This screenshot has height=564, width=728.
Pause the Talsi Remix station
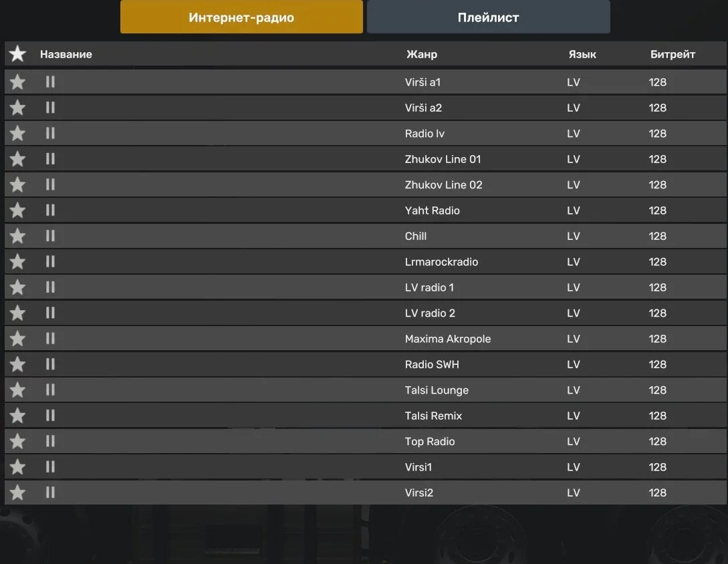click(50, 416)
